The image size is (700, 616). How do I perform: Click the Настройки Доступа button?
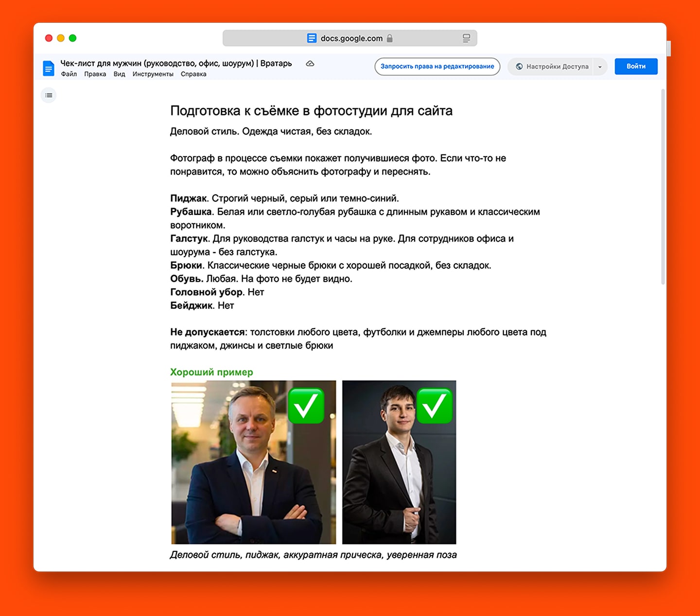pos(552,67)
